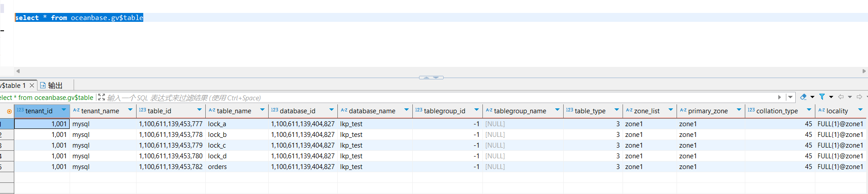The image size is (868, 194).
Task: Click the back navigation arrow icon
Action: point(841,97)
